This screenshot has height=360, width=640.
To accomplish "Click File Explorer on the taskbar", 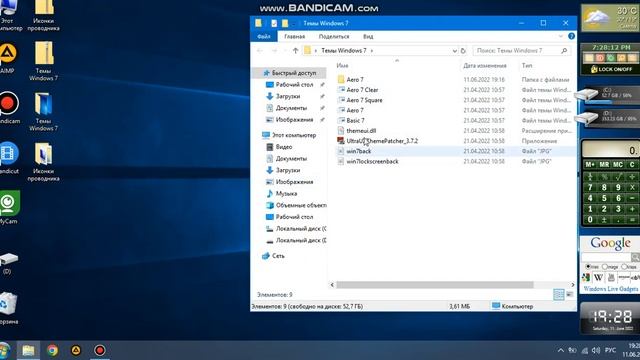I will tap(28, 350).
